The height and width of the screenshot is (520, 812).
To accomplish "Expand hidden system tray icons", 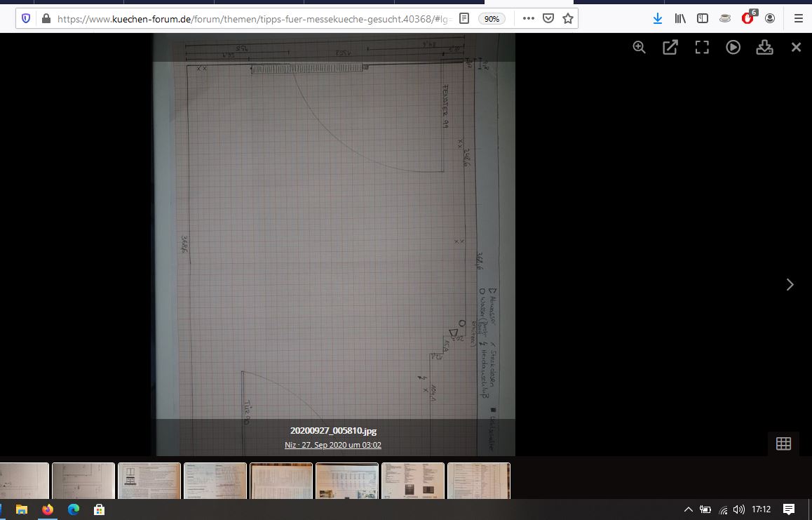I will click(x=688, y=509).
